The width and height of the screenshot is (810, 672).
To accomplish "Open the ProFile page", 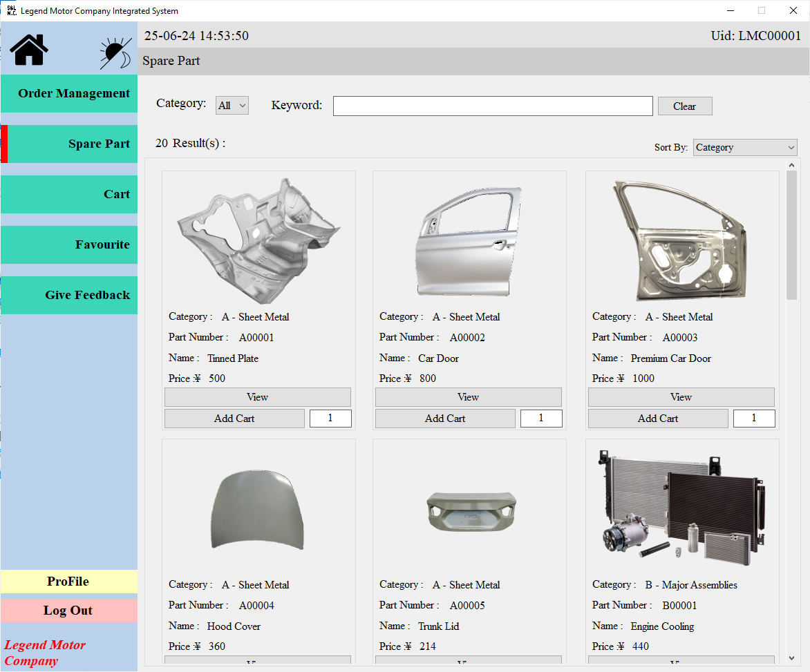I will [68, 582].
